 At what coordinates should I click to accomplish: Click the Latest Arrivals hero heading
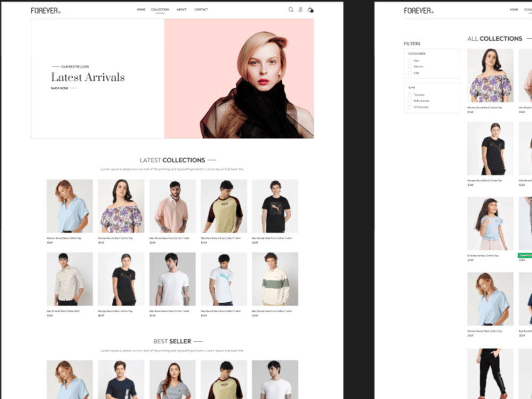click(x=88, y=77)
